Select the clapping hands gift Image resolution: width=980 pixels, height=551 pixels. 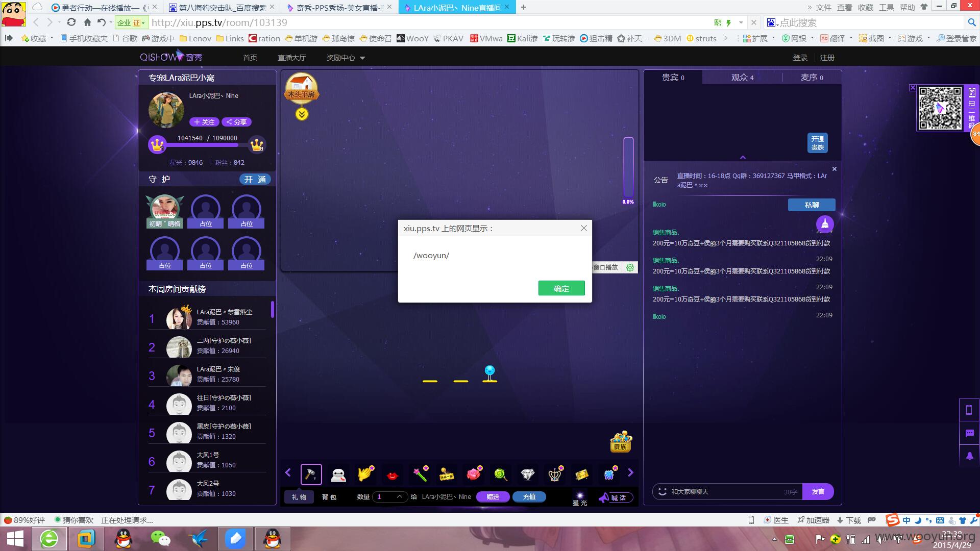[365, 474]
